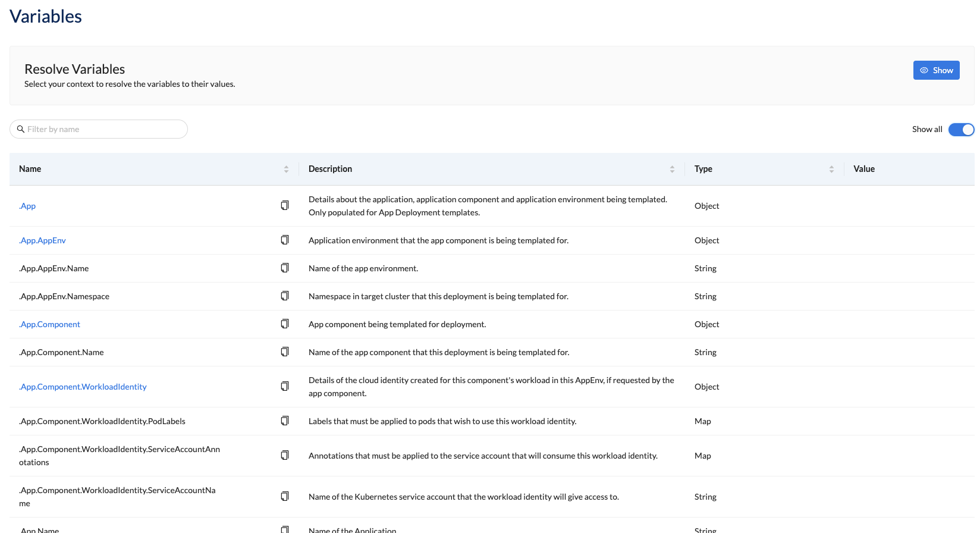The width and height of the screenshot is (980, 533).
Task: Copy .App.Component.WorkloadIdentity object variable name
Action: [x=285, y=386]
